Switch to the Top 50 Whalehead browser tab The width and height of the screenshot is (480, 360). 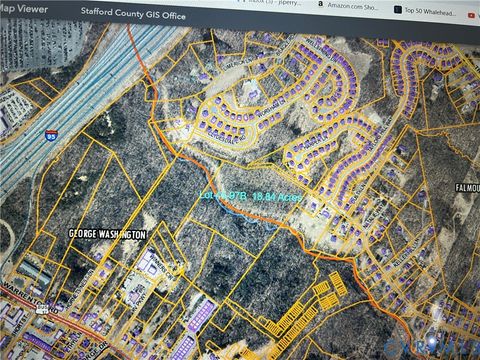[426, 11]
